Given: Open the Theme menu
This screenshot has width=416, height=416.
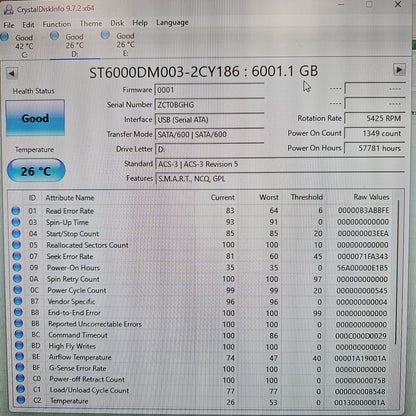Looking at the screenshot, I should pos(91,23).
